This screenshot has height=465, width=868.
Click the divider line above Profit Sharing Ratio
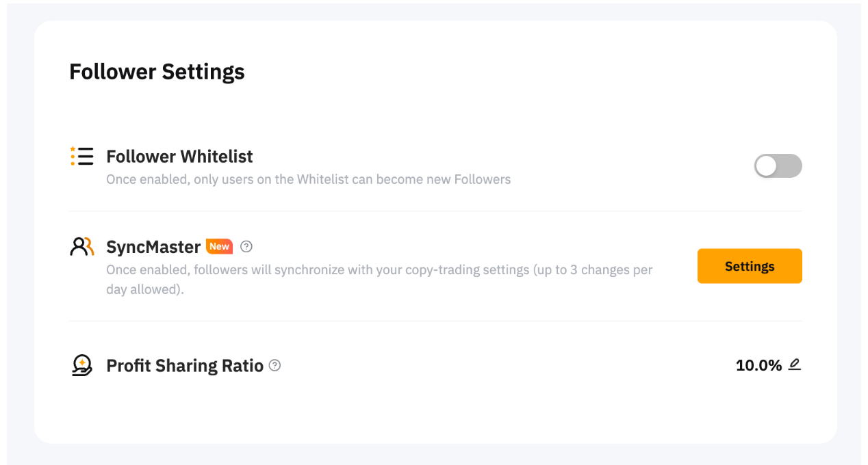pyautogui.click(x=435, y=321)
